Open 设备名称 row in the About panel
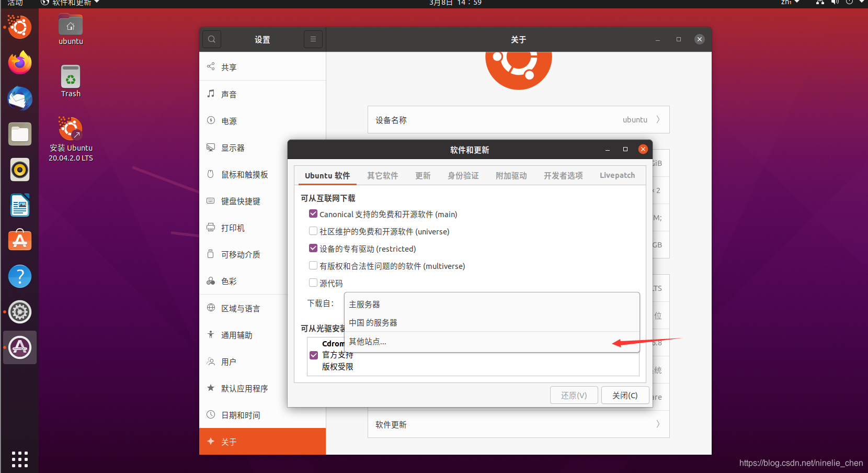Viewport: 868px width, 473px height. [x=518, y=120]
